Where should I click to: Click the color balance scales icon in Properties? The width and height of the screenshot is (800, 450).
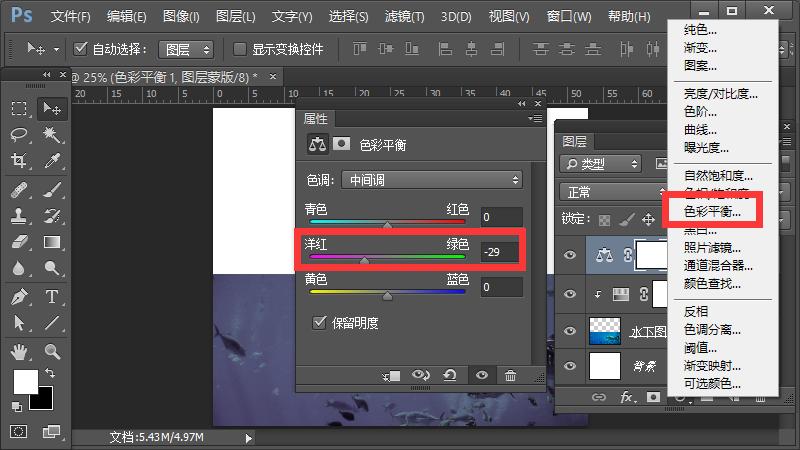pyautogui.click(x=317, y=144)
